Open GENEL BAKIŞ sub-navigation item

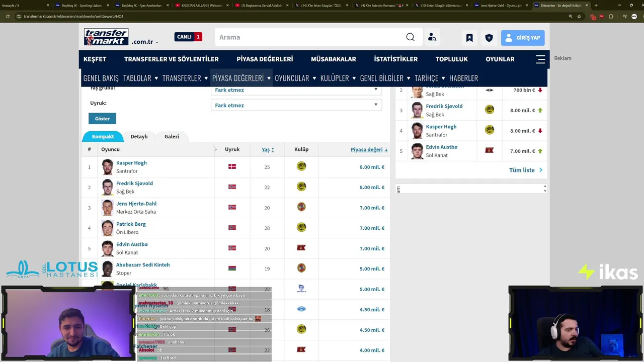(101, 78)
